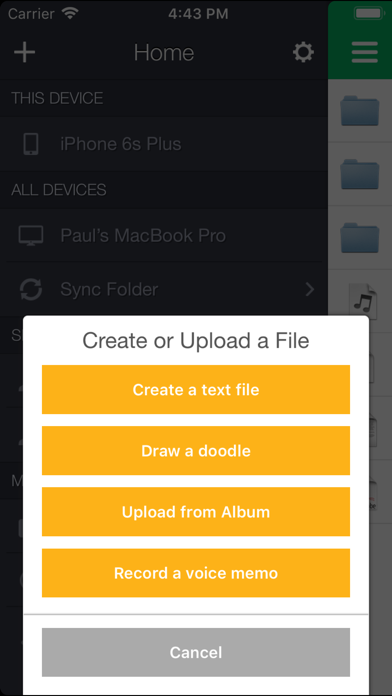Choose Draw a doodle
The height and width of the screenshot is (696, 392).
(x=196, y=451)
